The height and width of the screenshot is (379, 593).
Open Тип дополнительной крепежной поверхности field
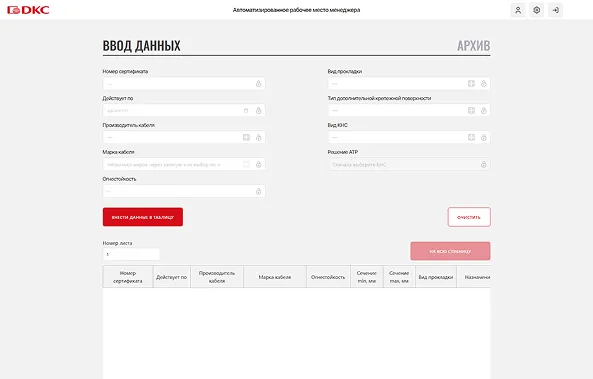pyautogui.click(x=409, y=110)
